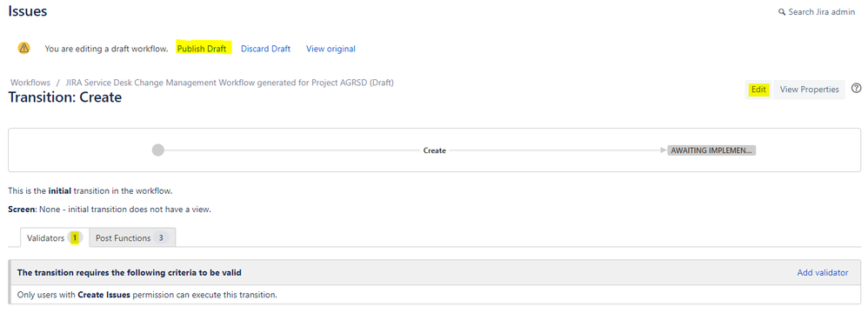Click the 'This is the initial transition' text
The height and width of the screenshot is (313, 868).
[x=90, y=190]
